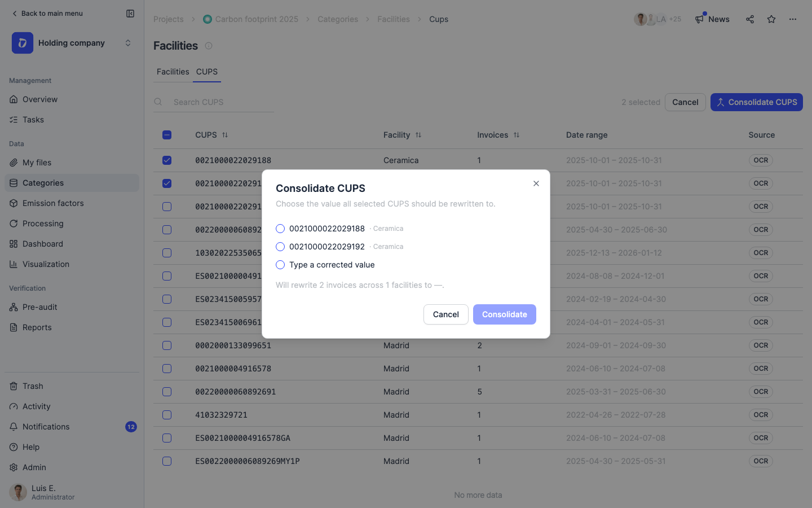The image size is (812, 508).
Task: Open the Help question mark icon
Action: (x=14, y=447)
